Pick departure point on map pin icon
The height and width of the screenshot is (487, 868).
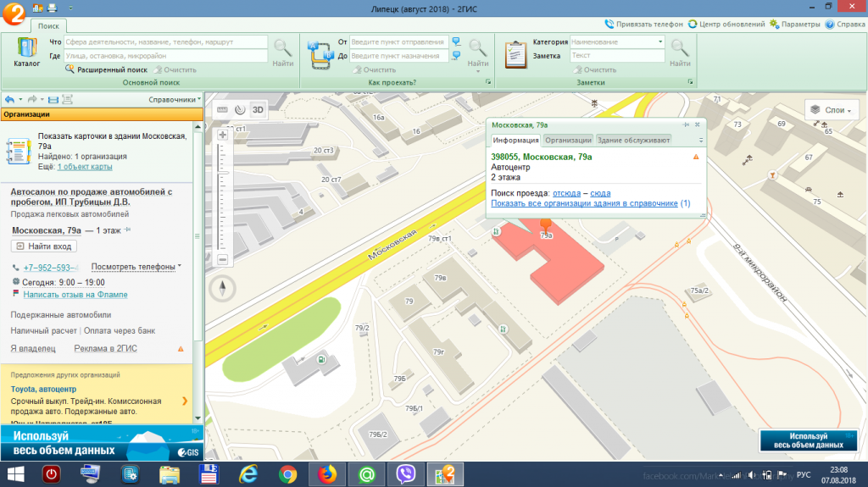pos(456,42)
